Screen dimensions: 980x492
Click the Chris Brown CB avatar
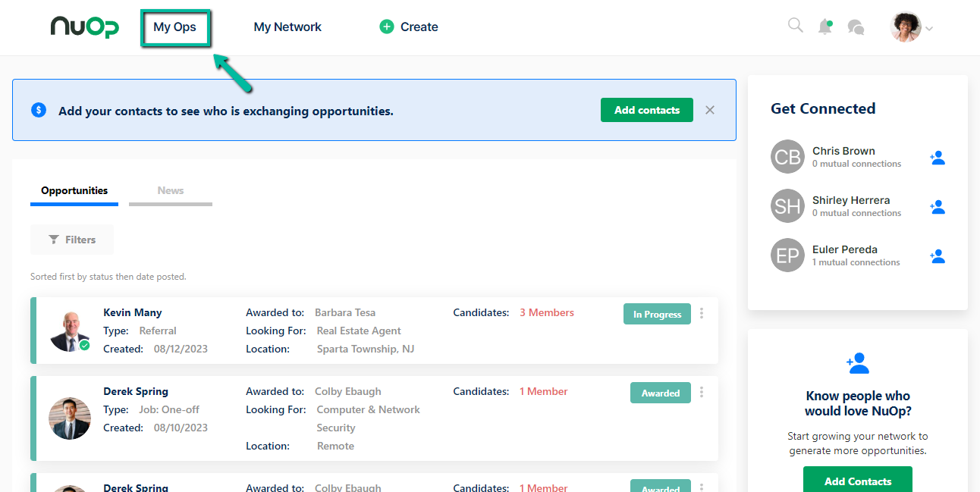[x=787, y=157]
